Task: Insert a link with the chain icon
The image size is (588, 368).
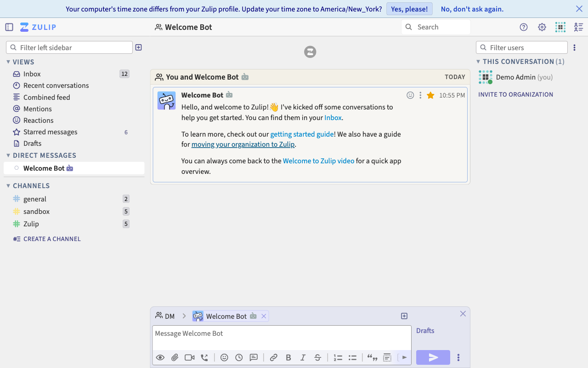Action: coord(273,357)
